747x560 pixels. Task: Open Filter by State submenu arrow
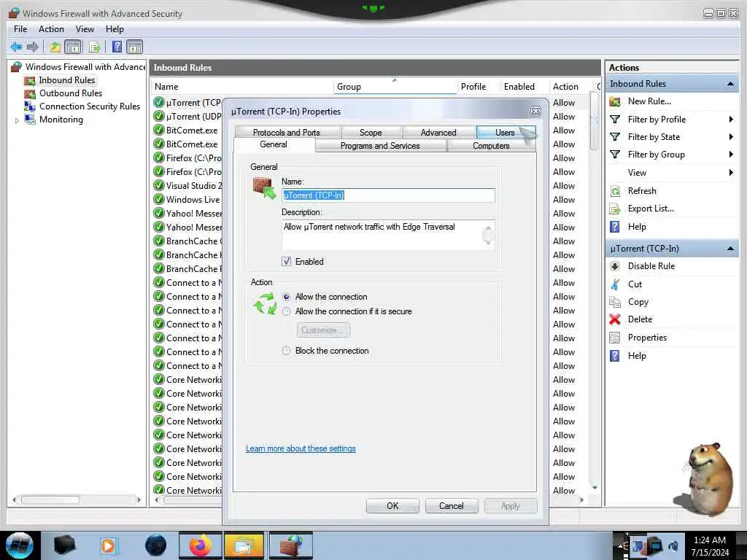(731, 136)
